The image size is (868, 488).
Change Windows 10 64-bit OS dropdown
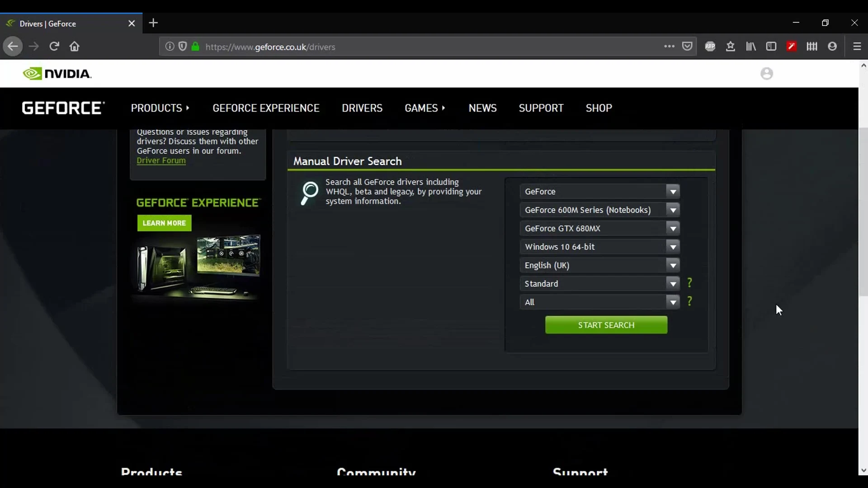[599, 247]
